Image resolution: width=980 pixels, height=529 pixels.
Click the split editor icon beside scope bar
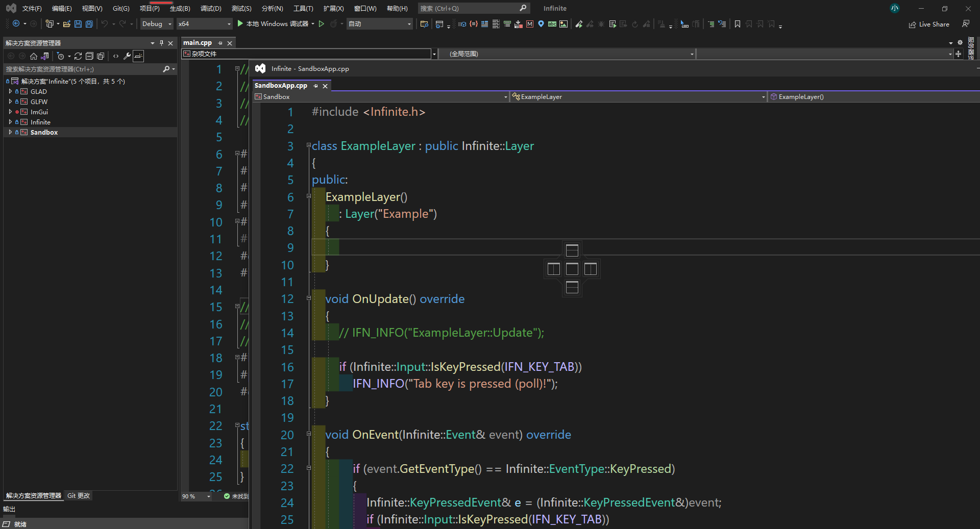[958, 54]
